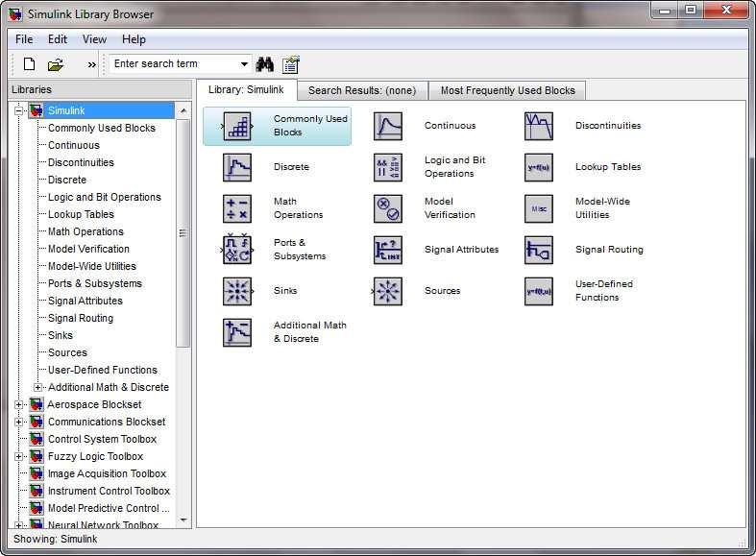The image size is (756, 556).
Task: Click the block parameters notepad toolbar icon
Action: coord(291,64)
